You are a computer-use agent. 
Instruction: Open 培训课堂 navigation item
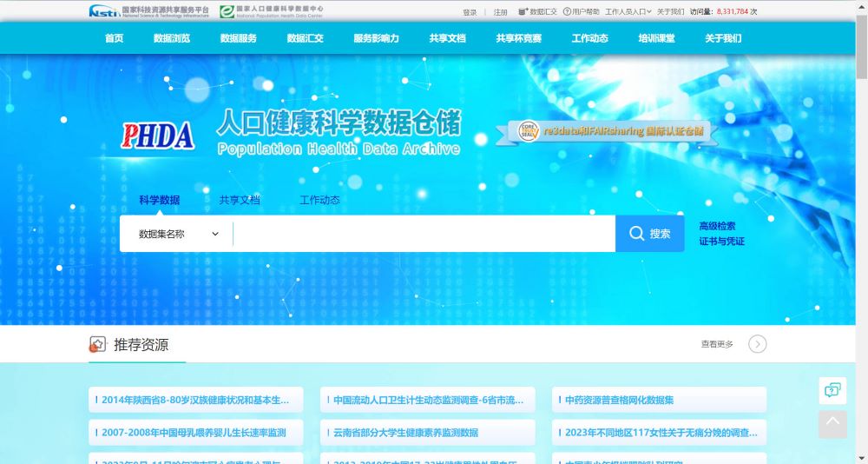tap(656, 38)
